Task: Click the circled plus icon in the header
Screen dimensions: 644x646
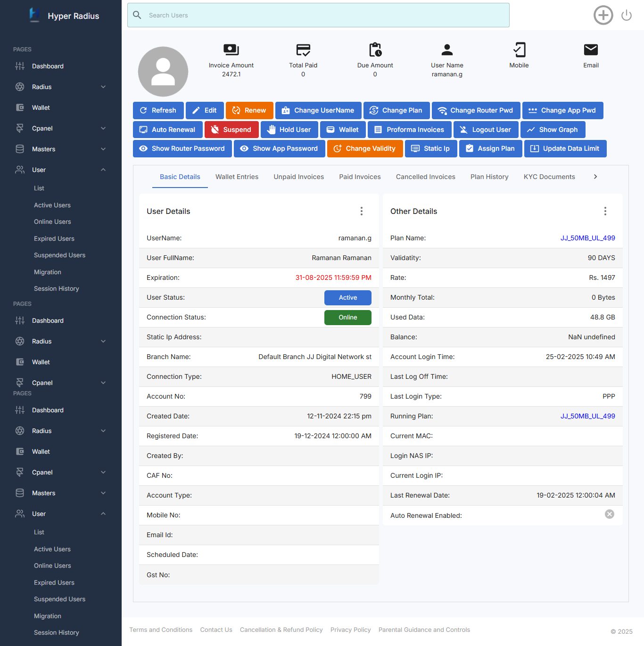Action: 603,15
